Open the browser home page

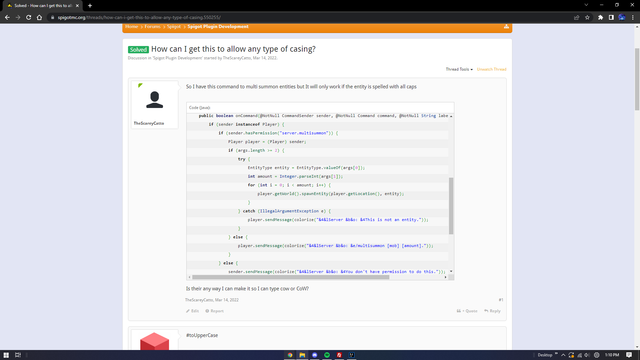click(39, 18)
